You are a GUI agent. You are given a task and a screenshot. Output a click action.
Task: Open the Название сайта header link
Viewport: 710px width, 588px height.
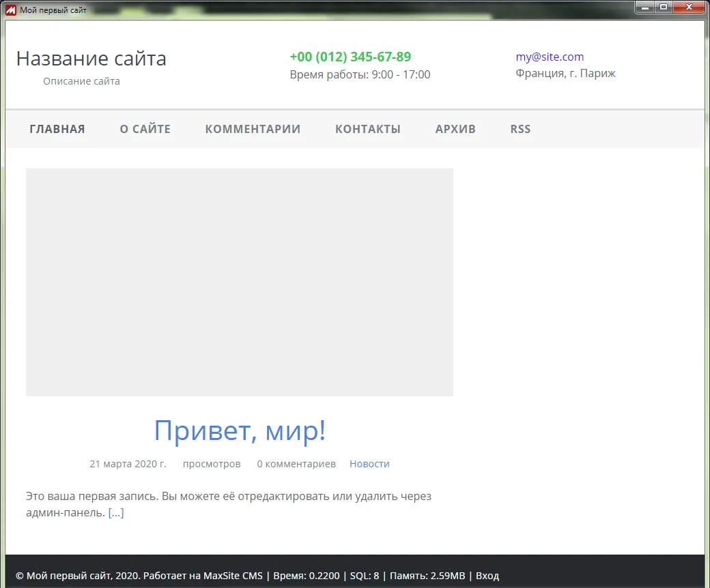pyautogui.click(x=91, y=59)
